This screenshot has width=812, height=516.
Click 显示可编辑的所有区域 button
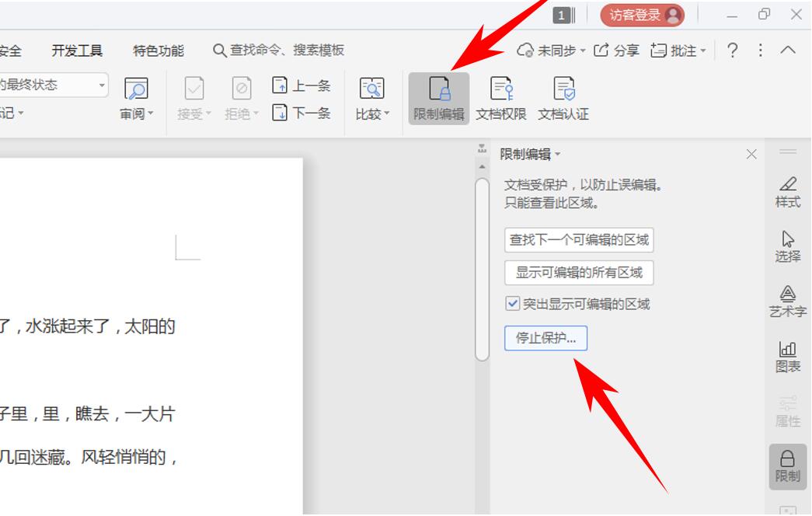(x=579, y=273)
